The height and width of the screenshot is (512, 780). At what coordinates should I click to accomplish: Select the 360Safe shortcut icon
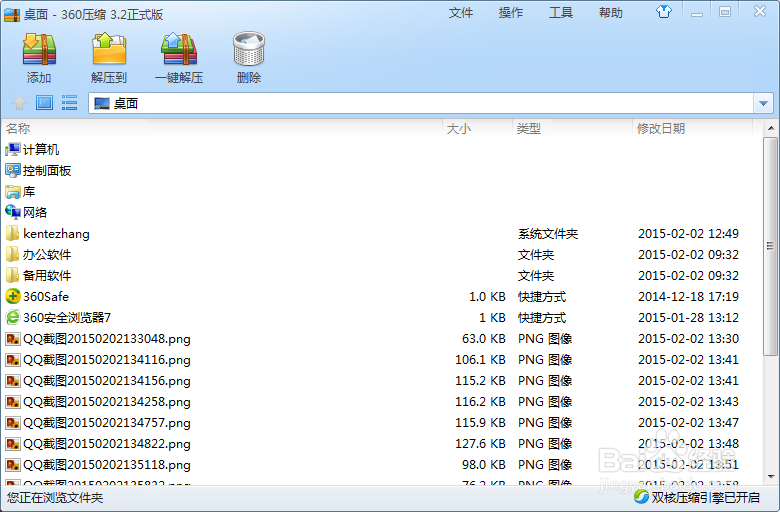[13, 297]
